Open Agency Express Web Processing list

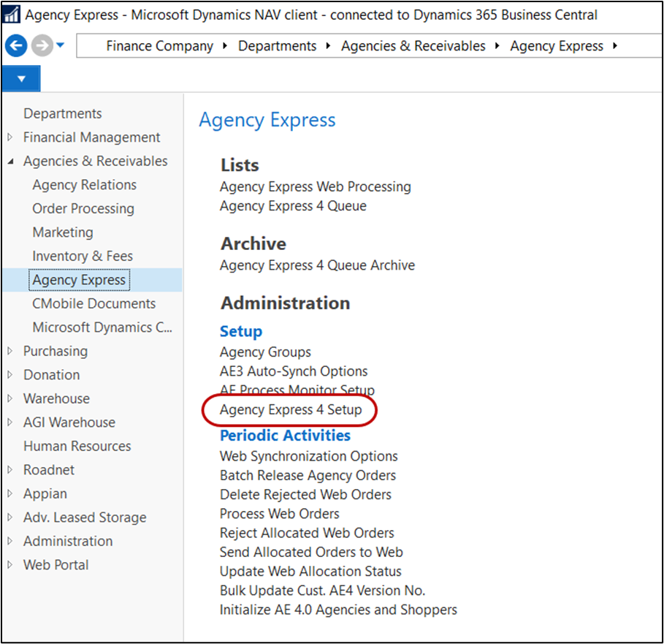point(316,187)
